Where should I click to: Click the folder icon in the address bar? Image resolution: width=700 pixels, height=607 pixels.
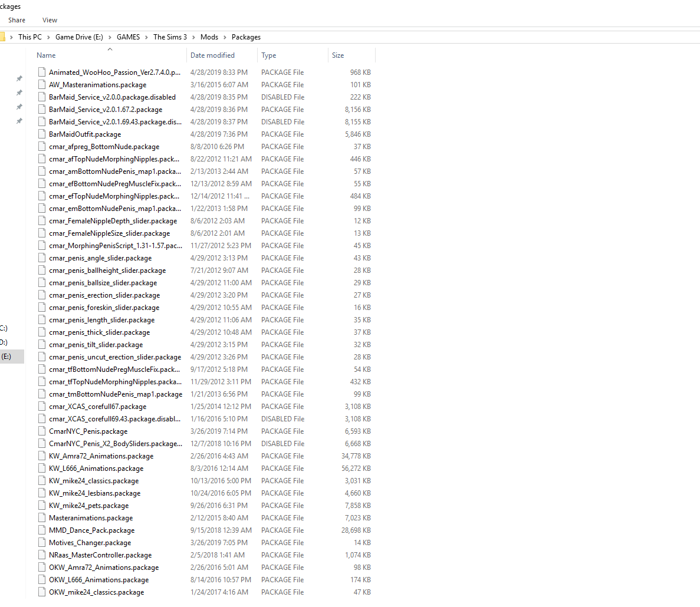2,37
